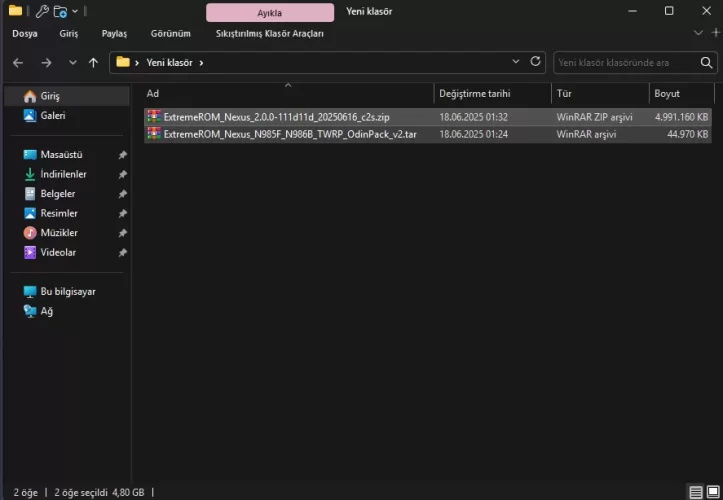Click the WinRAR icon of the zip file
This screenshot has height=500, width=723.
click(x=154, y=117)
